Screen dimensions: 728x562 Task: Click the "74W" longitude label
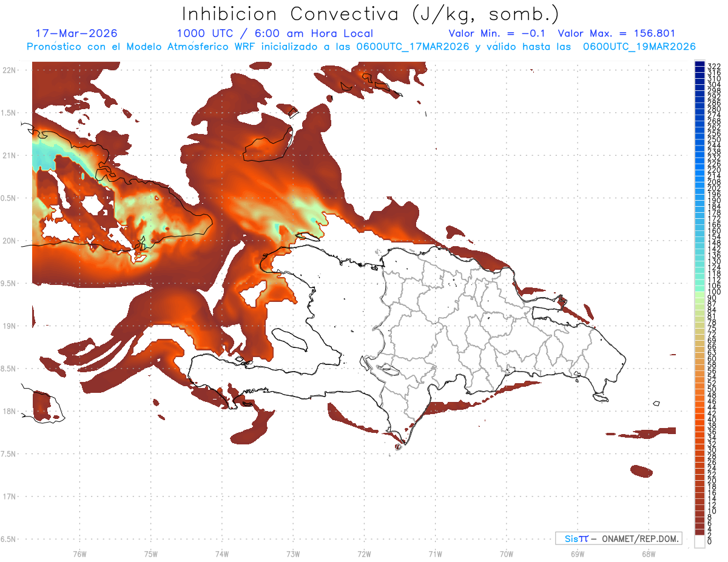click(x=222, y=554)
